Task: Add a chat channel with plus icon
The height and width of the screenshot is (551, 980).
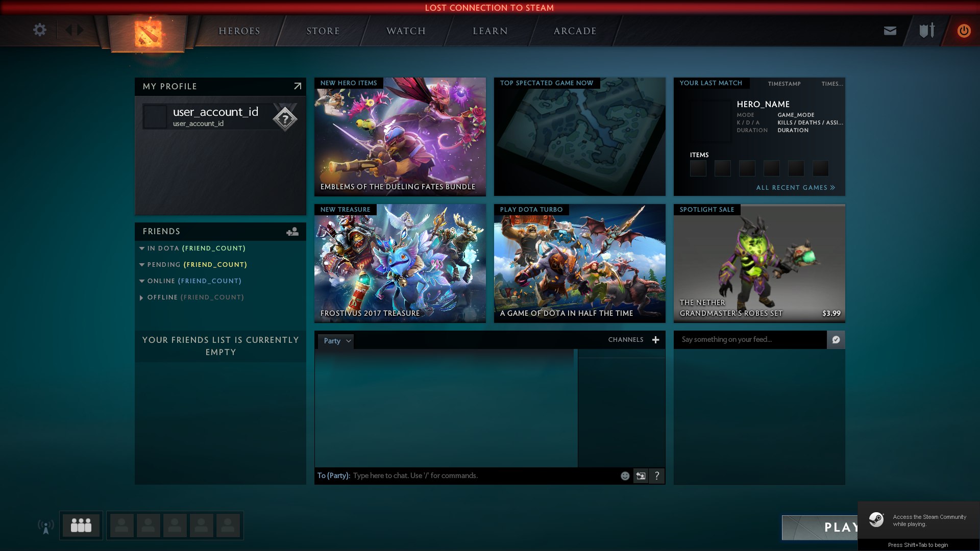Action: pos(656,340)
